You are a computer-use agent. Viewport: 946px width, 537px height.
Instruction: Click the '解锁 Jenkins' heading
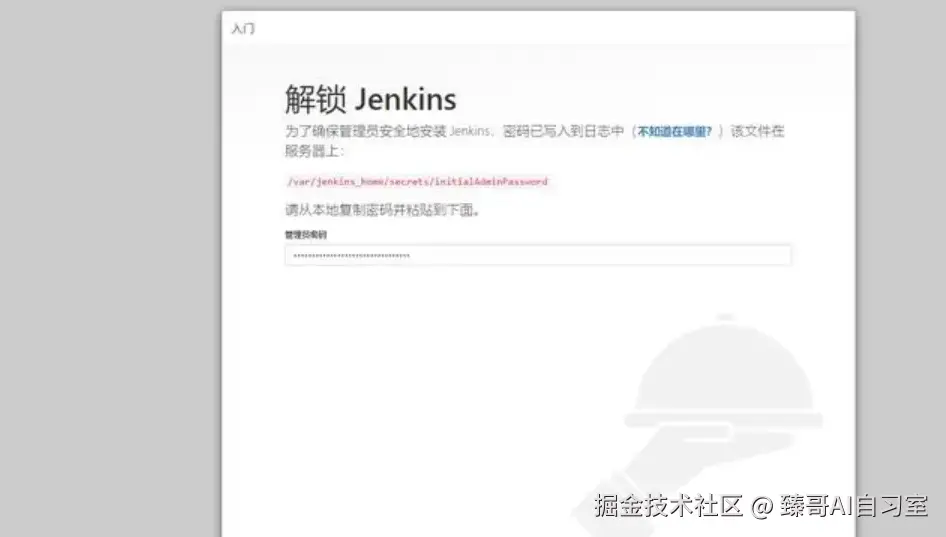[x=370, y=99]
